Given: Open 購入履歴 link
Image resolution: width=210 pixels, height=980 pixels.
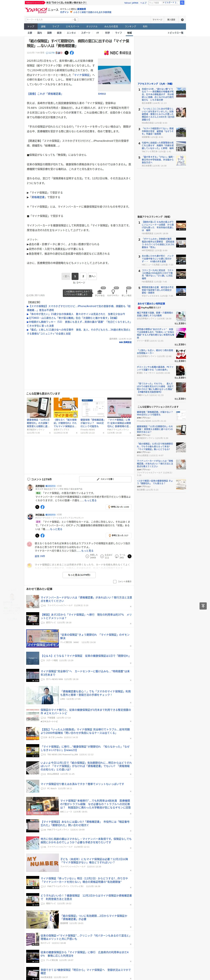Looking at the screenshot, I should click(x=171, y=20).
